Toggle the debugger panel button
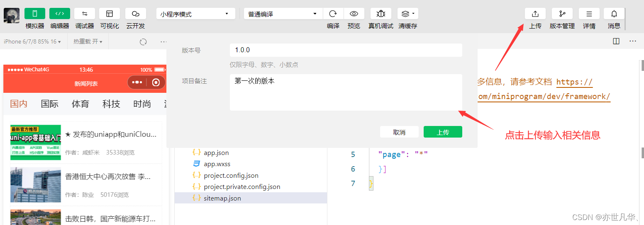Screen dimensions: 644x225 pos(85,14)
